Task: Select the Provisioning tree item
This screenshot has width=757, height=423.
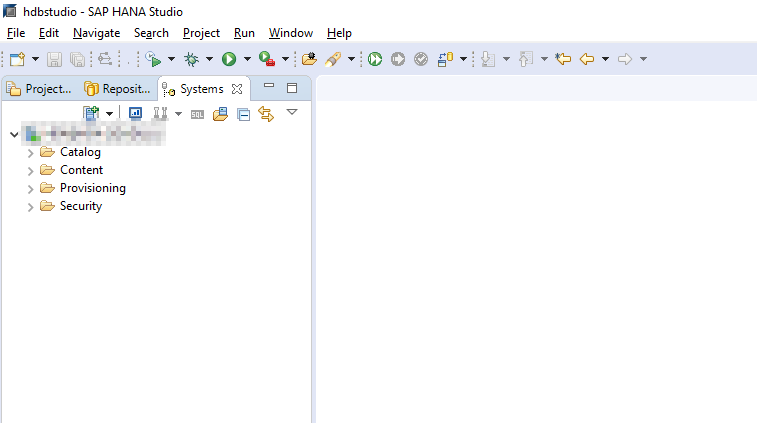Action: (93, 188)
